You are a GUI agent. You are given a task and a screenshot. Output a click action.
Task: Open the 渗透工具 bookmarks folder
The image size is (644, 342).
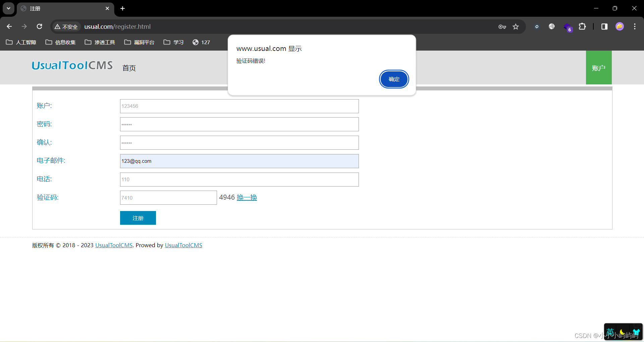click(x=100, y=42)
